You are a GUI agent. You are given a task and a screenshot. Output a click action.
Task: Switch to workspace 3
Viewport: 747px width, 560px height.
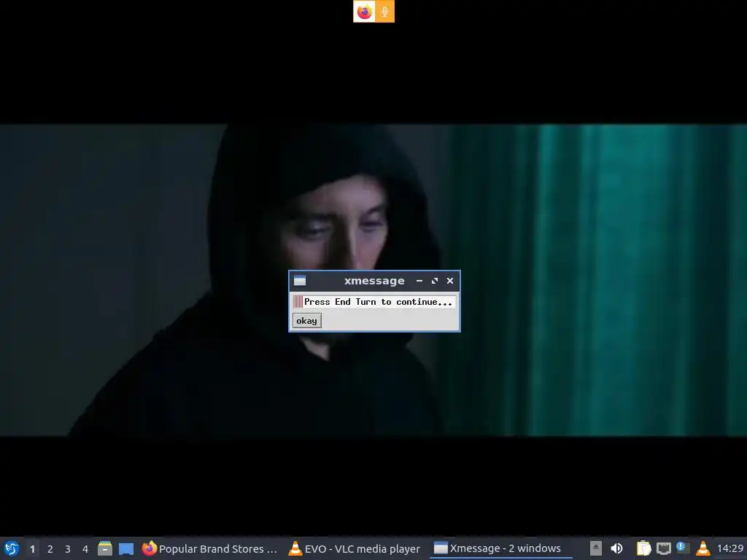pyautogui.click(x=68, y=549)
